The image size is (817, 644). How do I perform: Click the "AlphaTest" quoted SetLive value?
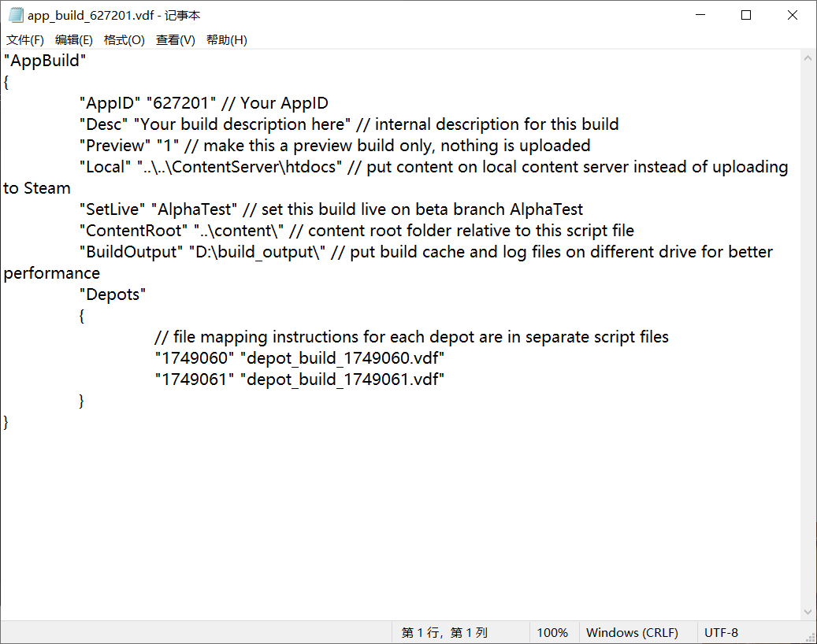tap(194, 209)
